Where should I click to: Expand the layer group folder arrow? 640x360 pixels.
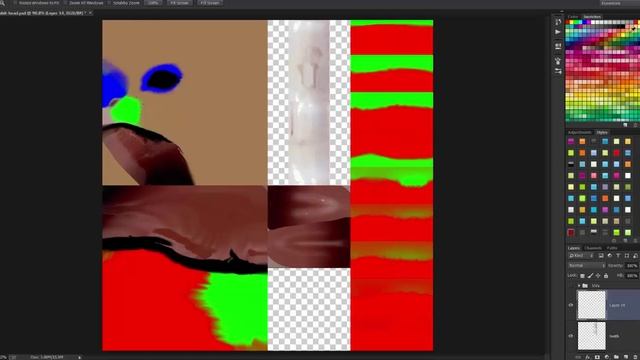tap(579, 286)
